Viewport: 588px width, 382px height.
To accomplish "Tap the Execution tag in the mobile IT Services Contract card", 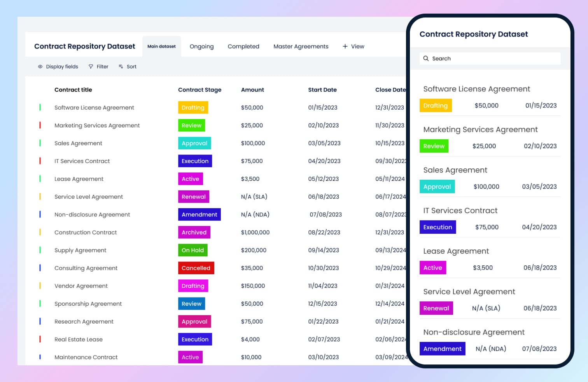I will [437, 227].
